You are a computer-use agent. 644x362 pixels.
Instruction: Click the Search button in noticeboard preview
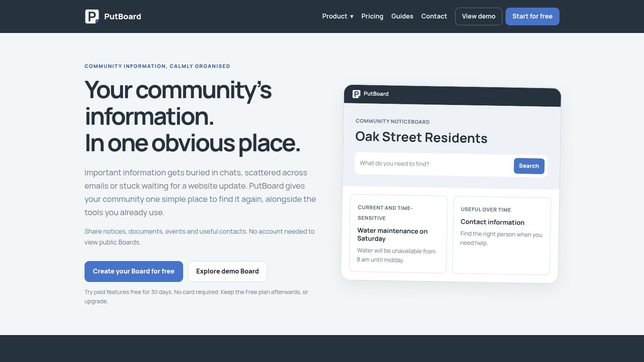tap(529, 166)
